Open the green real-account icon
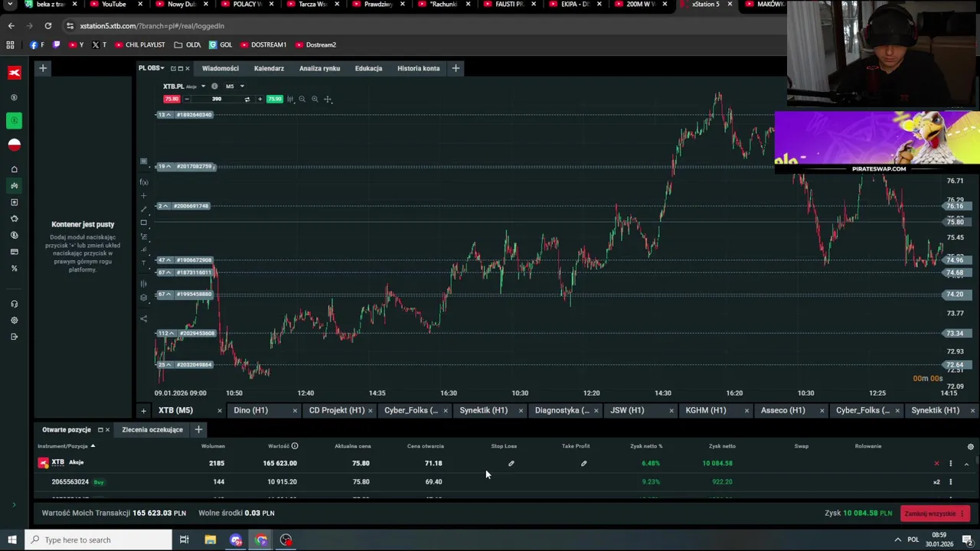 point(14,120)
